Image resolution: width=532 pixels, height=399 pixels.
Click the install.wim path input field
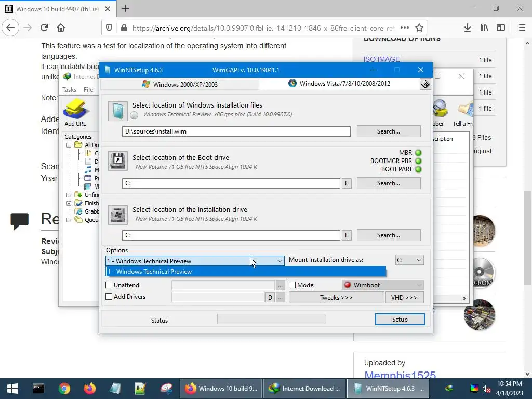(236, 131)
